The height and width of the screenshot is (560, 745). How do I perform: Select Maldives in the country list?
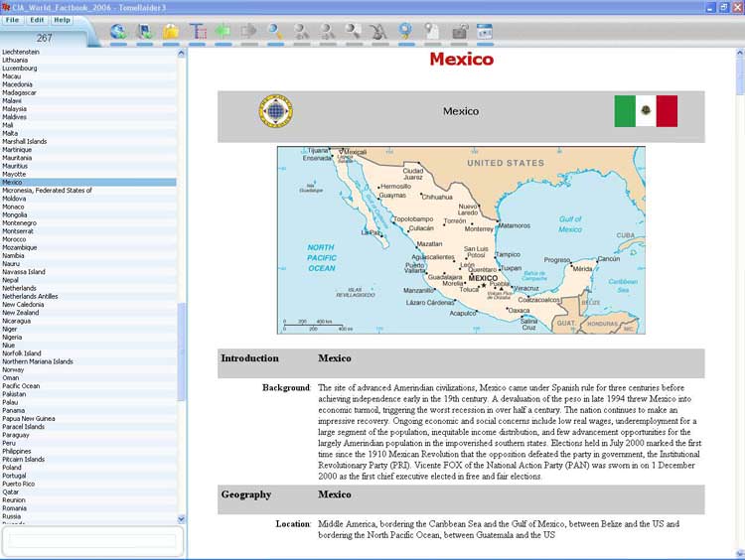[14, 117]
